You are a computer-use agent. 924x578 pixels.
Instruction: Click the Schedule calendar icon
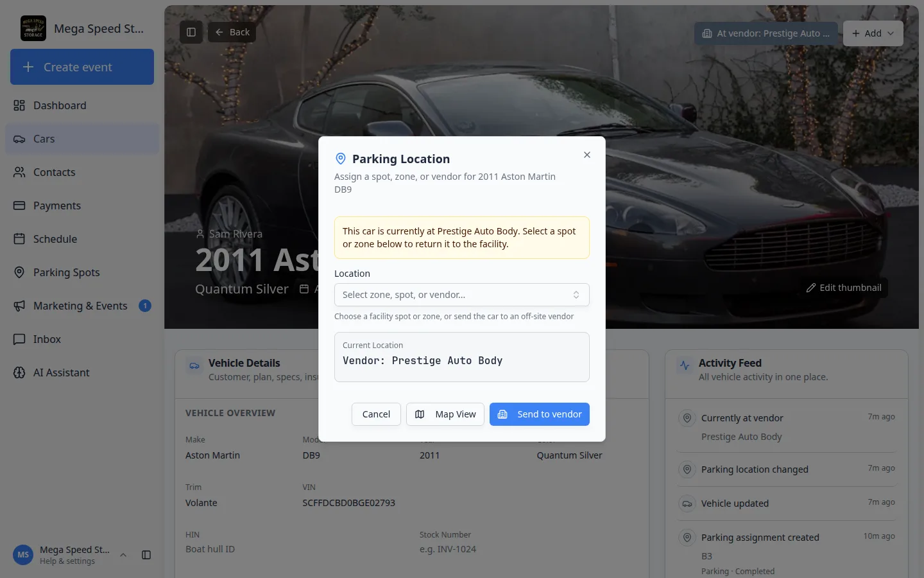(x=19, y=239)
